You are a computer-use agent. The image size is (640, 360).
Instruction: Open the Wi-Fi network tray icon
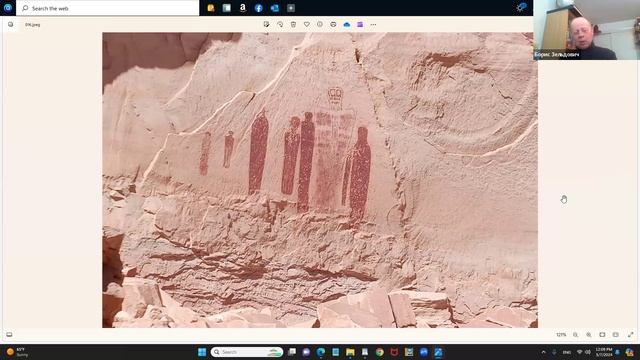(x=580, y=352)
